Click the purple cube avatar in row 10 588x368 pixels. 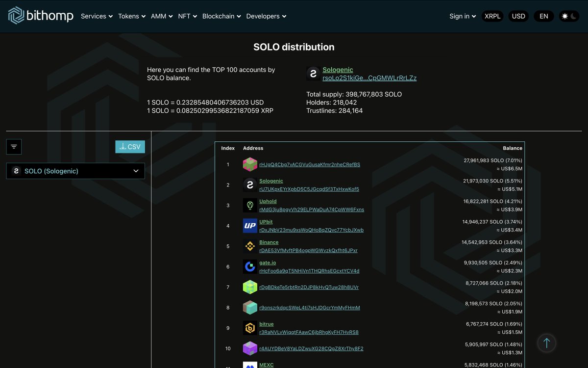pyautogui.click(x=250, y=348)
